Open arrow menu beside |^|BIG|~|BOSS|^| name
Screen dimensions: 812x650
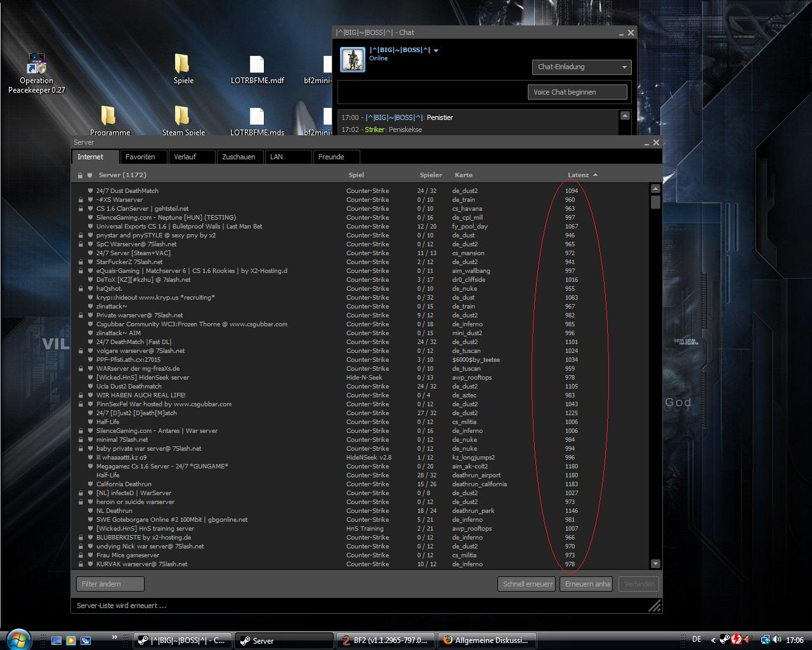(x=436, y=50)
